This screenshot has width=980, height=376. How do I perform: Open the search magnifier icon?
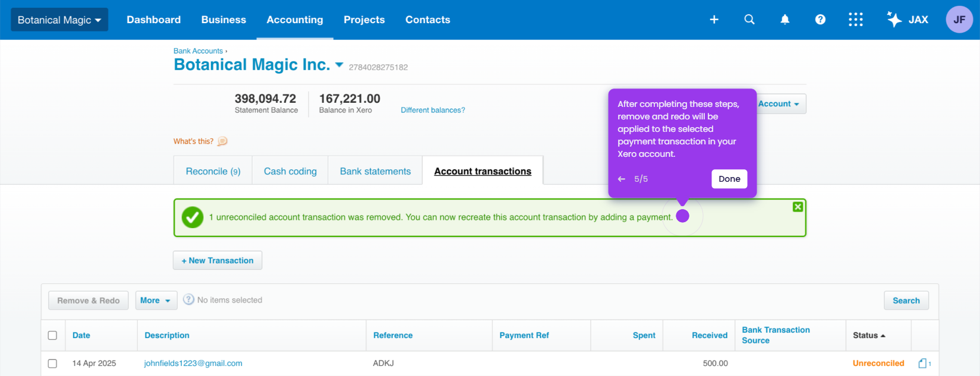point(749,20)
